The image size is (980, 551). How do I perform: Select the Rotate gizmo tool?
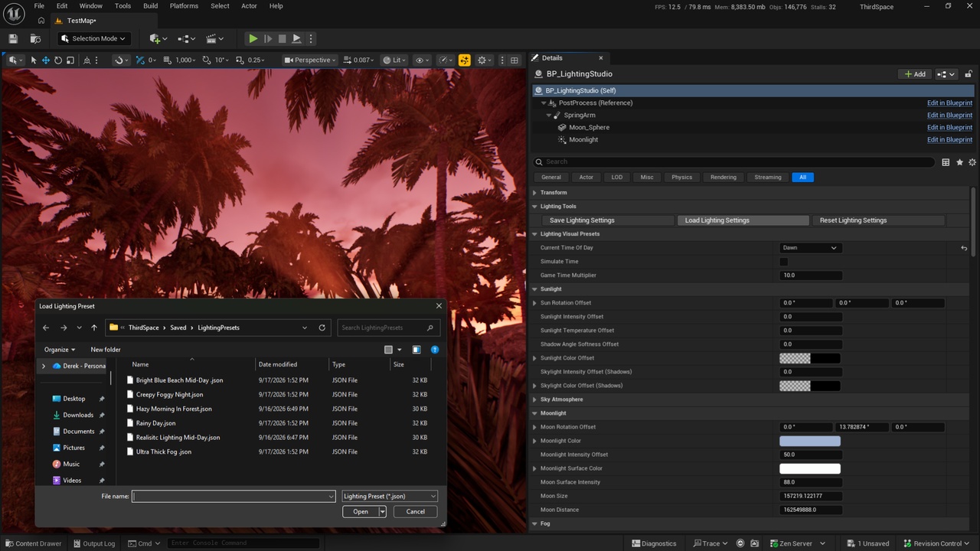[x=58, y=60]
